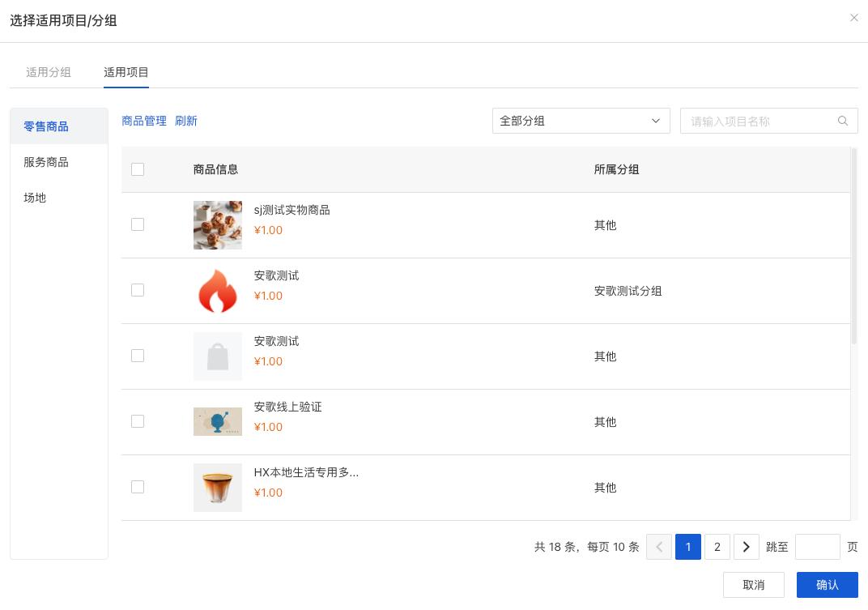The width and height of the screenshot is (868, 610).
Task: Click 其他 group cell of 安歌线上验证
Action: pyautogui.click(x=605, y=422)
